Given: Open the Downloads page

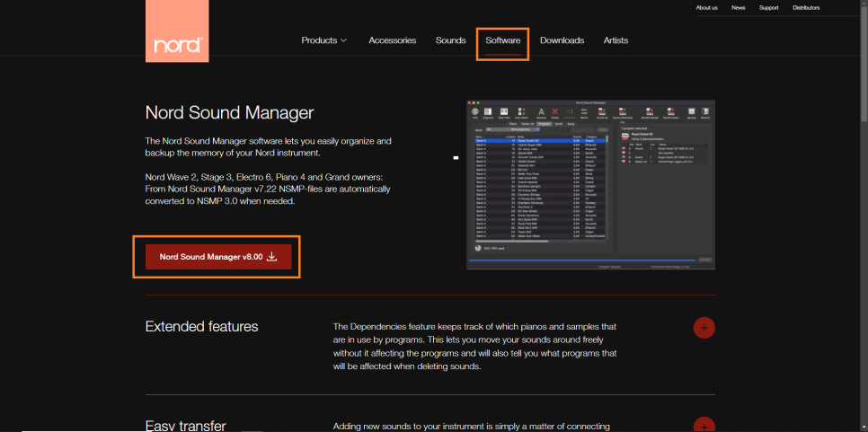Looking at the screenshot, I should pos(562,40).
